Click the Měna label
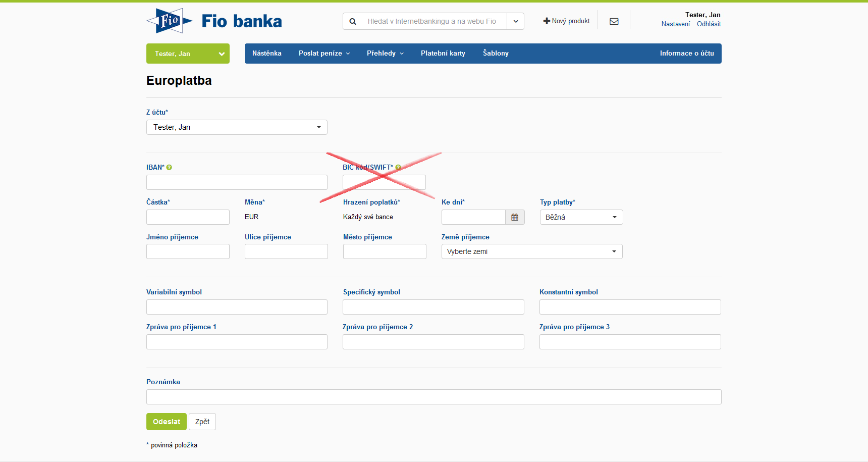868x462 pixels. (x=255, y=202)
